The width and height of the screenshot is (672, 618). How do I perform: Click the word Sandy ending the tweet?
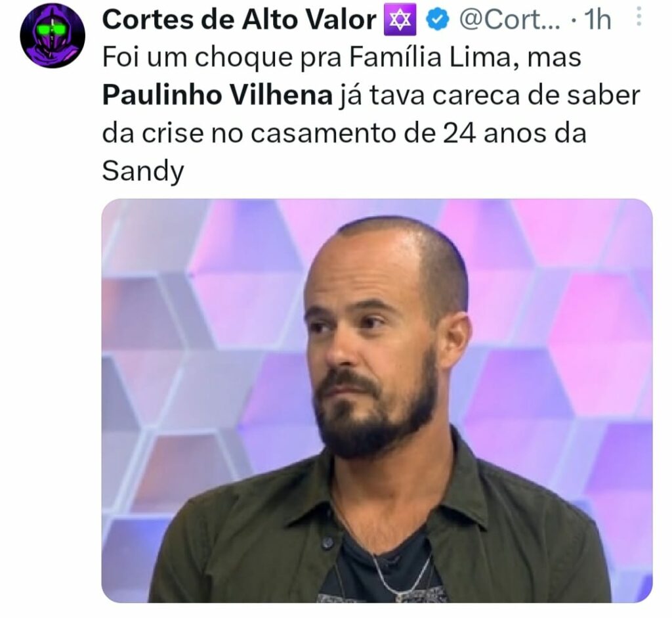(x=142, y=171)
